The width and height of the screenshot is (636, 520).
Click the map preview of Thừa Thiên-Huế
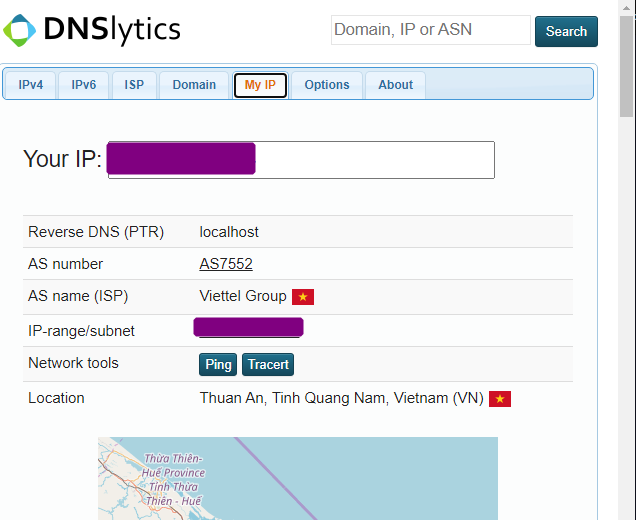[297, 478]
